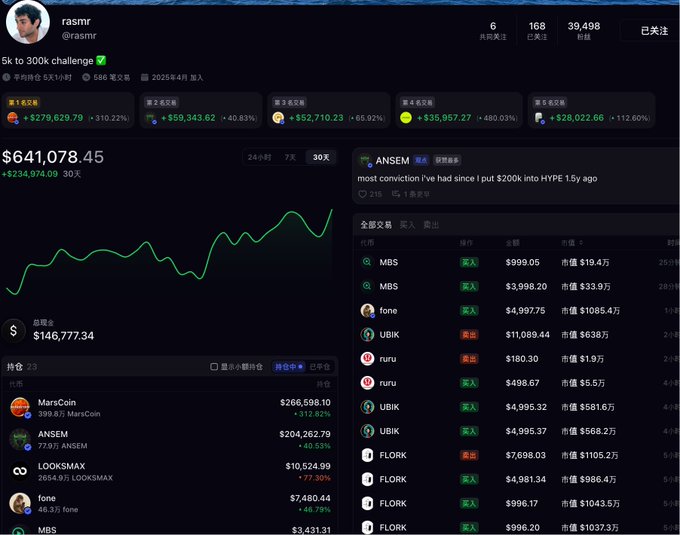
Task: Click ruru icon in the $180.30 row
Action: click(x=367, y=359)
